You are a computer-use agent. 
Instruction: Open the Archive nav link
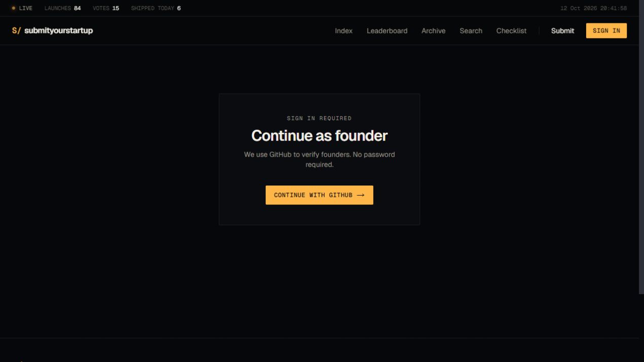point(433,31)
